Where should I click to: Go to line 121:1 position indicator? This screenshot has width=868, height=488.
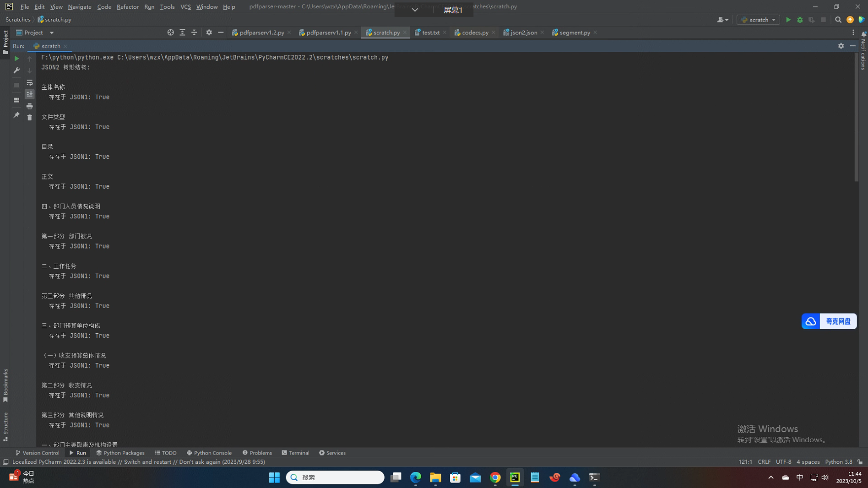(x=745, y=462)
